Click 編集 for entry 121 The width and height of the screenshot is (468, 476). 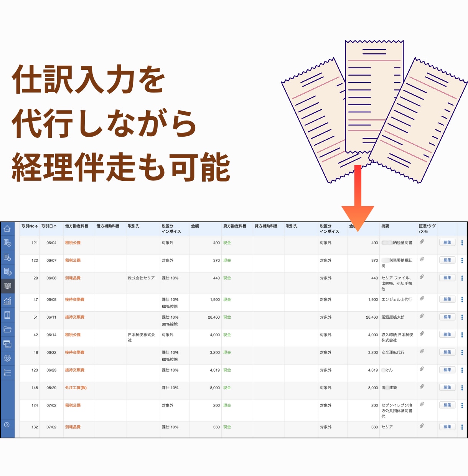tap(447, 243)
